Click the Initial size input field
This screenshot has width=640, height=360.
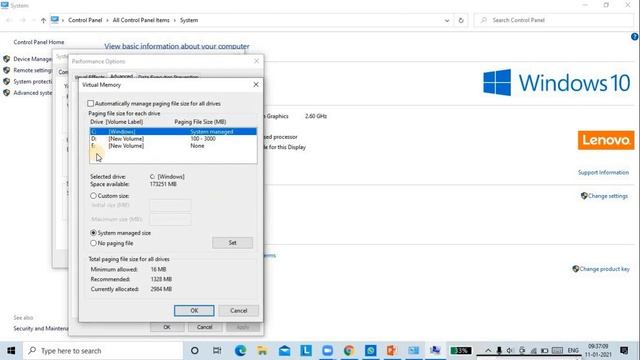[170, 205]
